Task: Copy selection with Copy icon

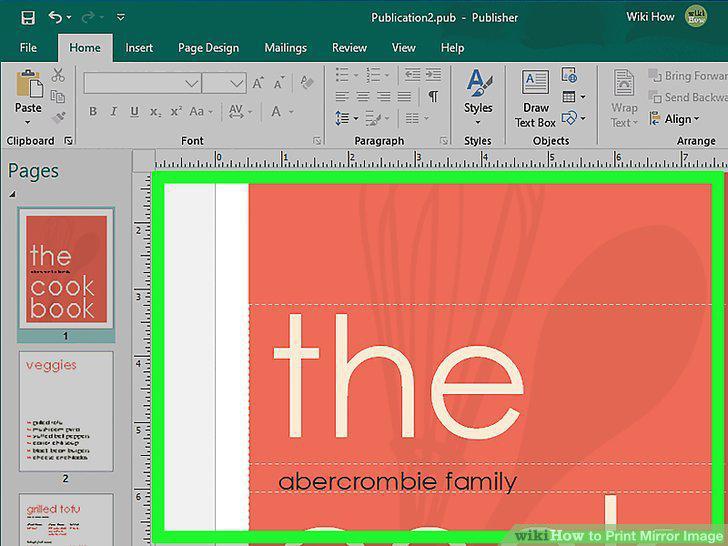Action: click(x=58, y=97)
